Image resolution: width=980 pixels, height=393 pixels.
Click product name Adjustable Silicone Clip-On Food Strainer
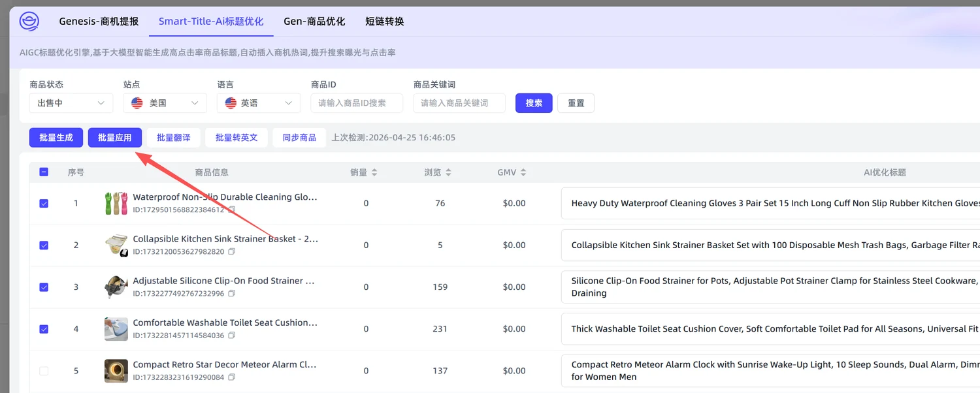point(224,281)
